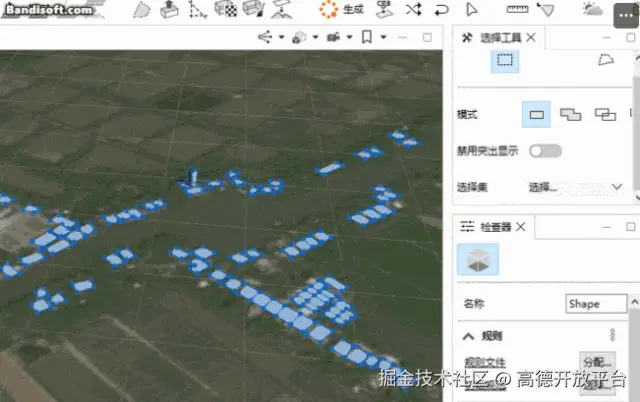Expand the share nodes dropdown arrow
The width and height of the screenshot is (640, 402).
click(x=282, y=37)
